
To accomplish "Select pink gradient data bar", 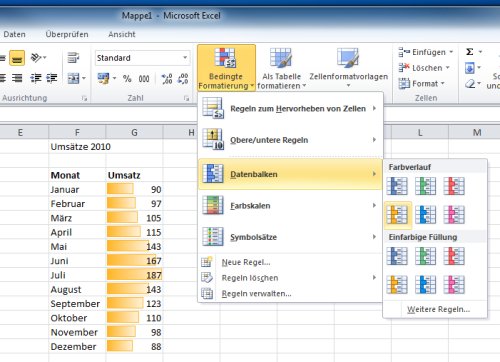I will tap(454, 215).
